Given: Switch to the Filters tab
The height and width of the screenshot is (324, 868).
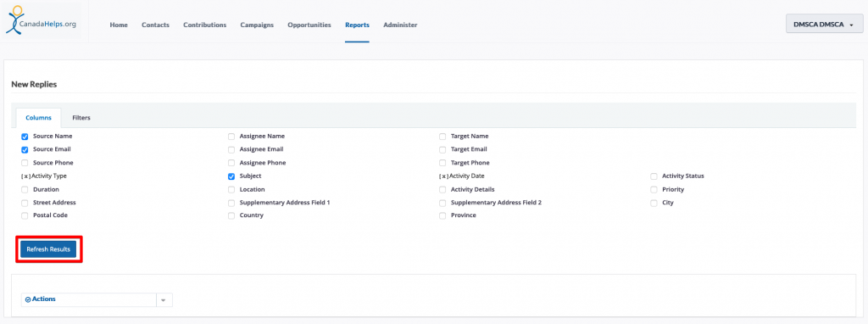Looking at the screenshot, I should click(81, 118).
